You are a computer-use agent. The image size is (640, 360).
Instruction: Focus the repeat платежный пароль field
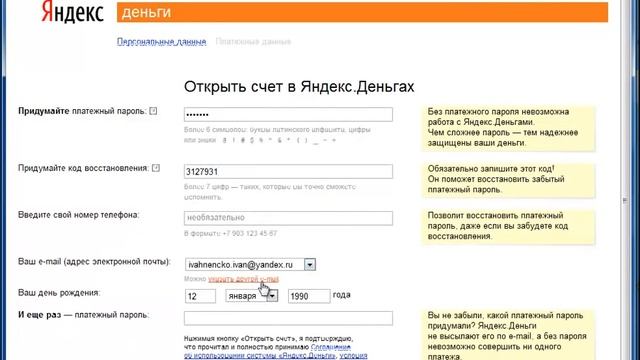288,318
